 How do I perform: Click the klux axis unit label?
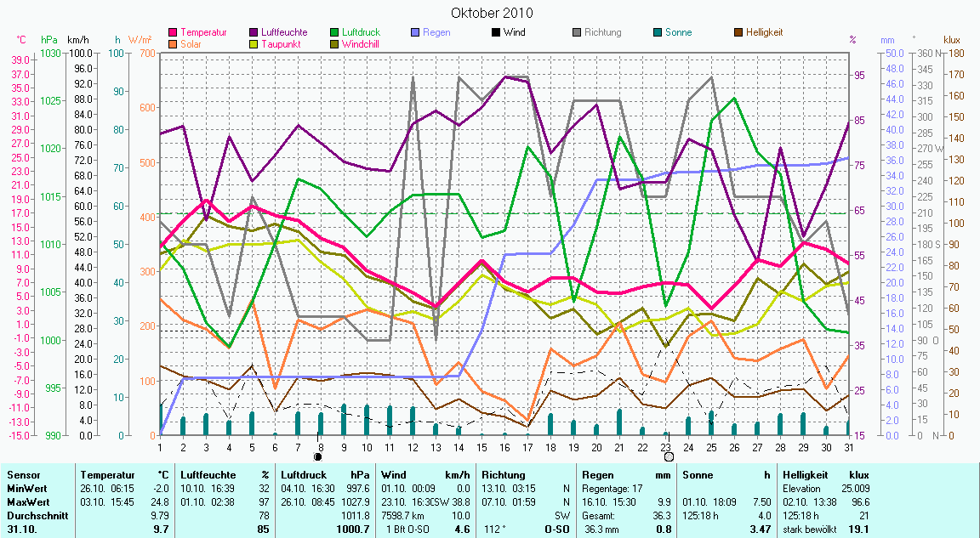click(x=952, y=40)
